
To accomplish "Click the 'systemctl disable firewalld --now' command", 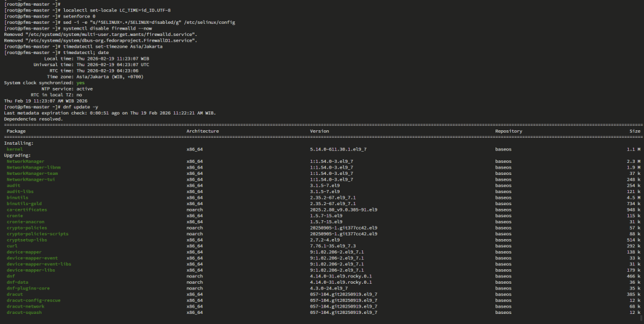I will (107, 28).
